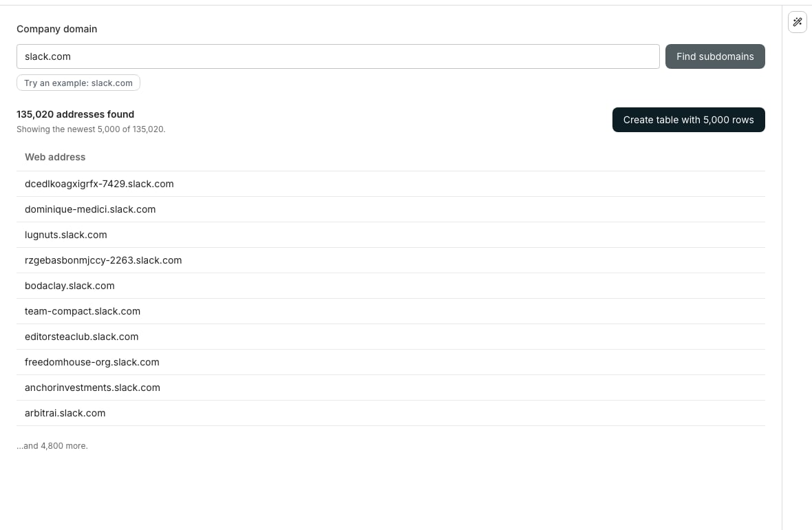Click 'Showing the newest 5,000 of 135,020' text

point(91,129)
